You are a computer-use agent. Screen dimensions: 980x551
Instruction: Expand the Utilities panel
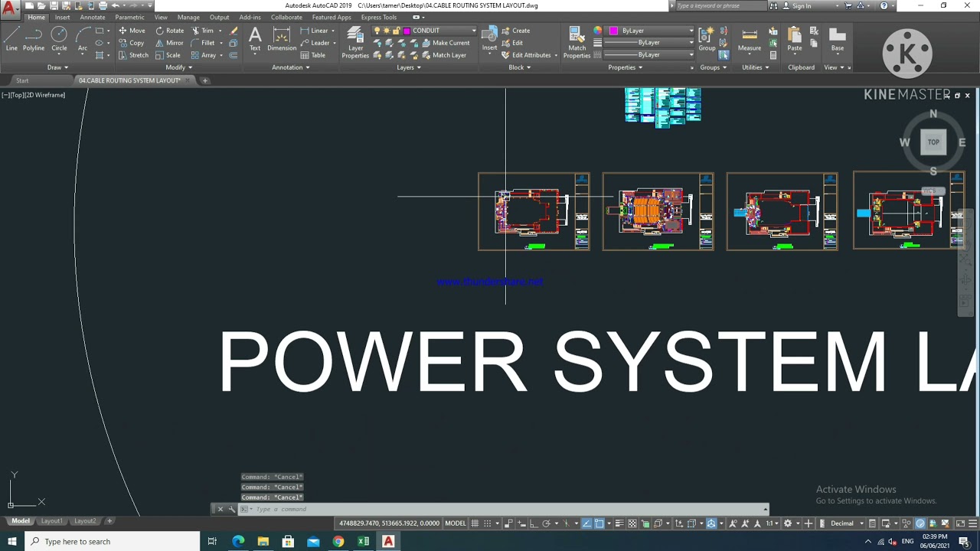[756, 67]
